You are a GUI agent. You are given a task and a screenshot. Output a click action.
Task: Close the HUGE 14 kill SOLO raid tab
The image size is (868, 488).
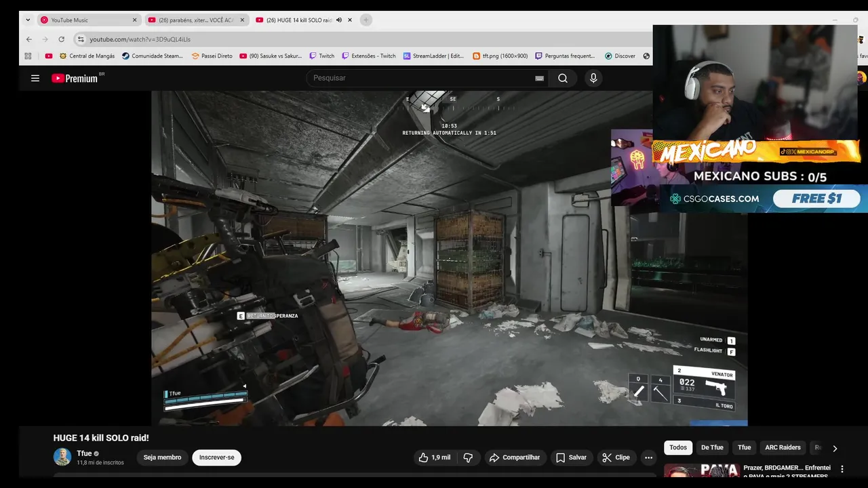click(x=350, y=20)
